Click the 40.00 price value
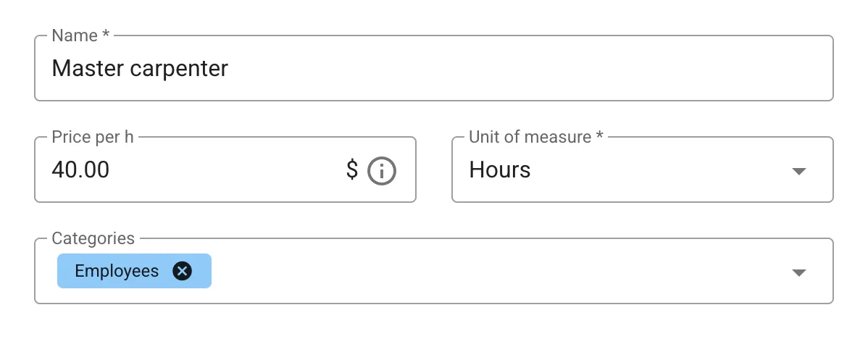The height and width of the screenshot is (339, 868). (x=80, y=169)
